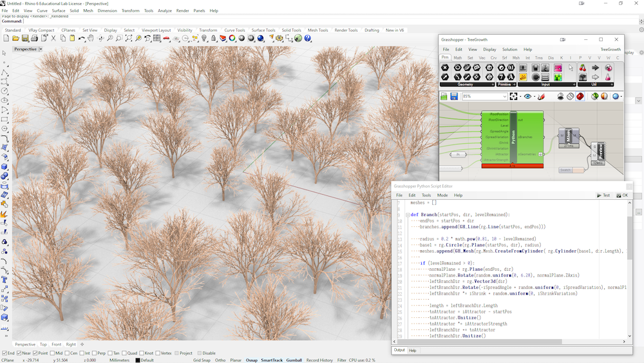Screen dimensions: 644x363
Task: Click the padlock Lock objects icon
Action: 214,38
